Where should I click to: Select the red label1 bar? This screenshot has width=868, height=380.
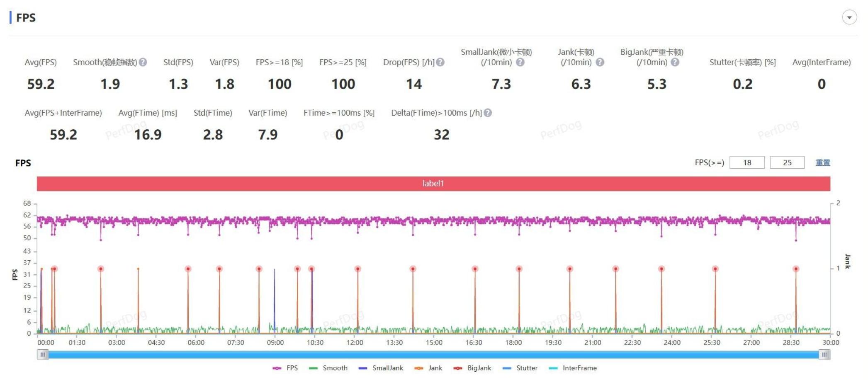[x=433, y=184]
